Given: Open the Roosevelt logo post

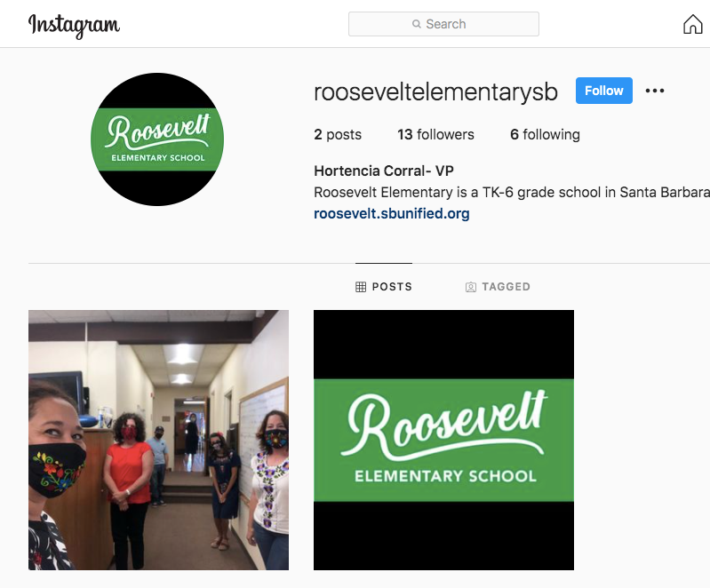Looking at the screenshot, I should [x=443, y=440].
